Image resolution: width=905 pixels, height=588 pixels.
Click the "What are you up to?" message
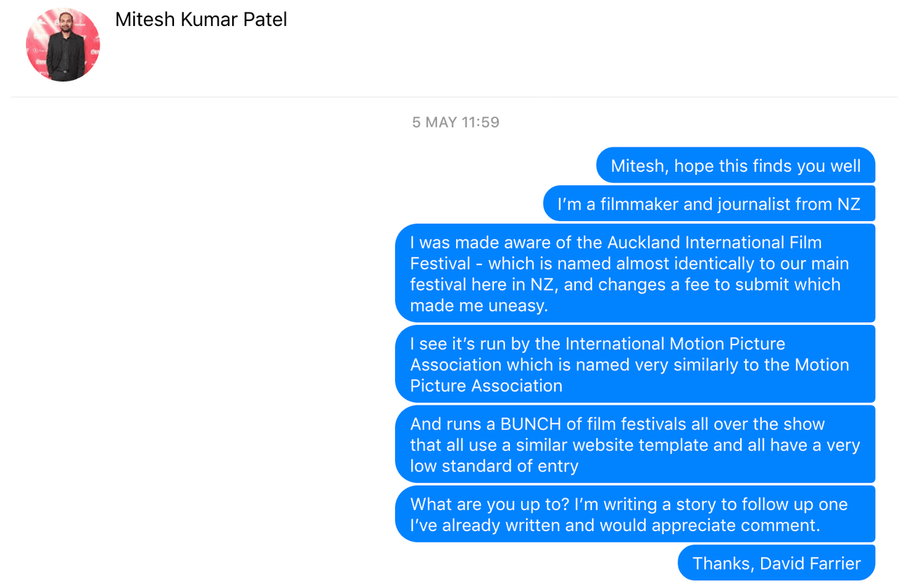635,514
